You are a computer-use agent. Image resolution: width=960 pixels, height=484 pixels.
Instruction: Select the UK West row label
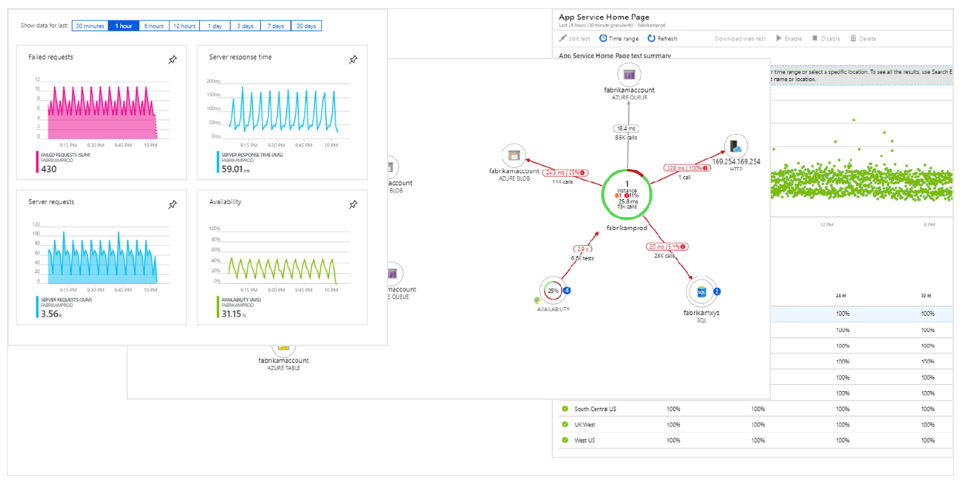[585, 424]
